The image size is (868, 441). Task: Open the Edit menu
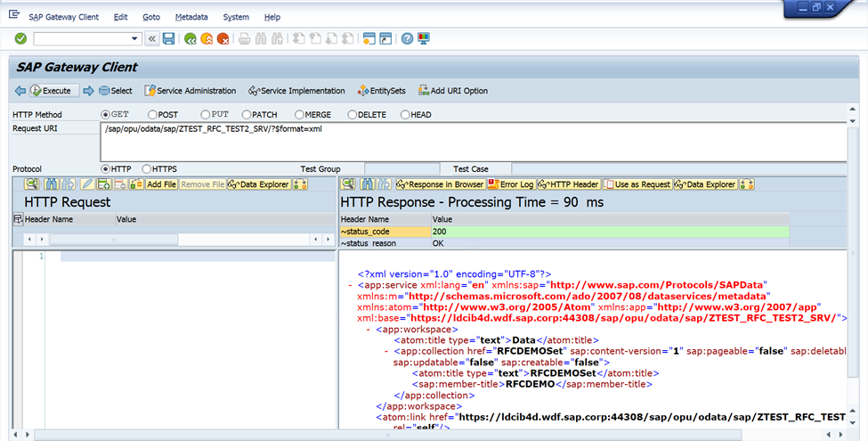click(121, 17)
